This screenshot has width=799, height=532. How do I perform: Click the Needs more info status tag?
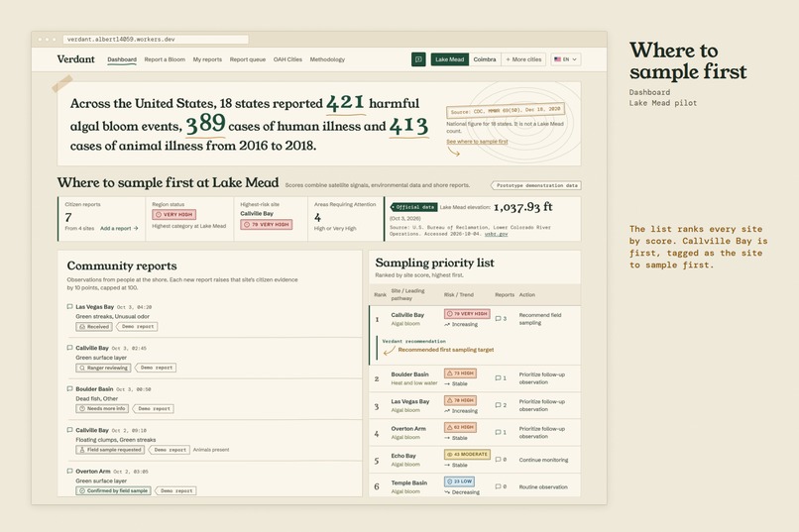click(101, 409)
